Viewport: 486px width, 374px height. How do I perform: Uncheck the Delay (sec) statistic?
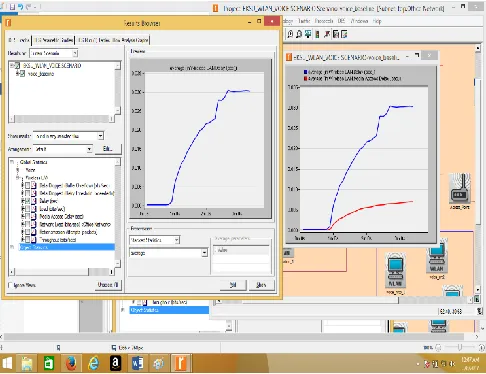point(28,201)
